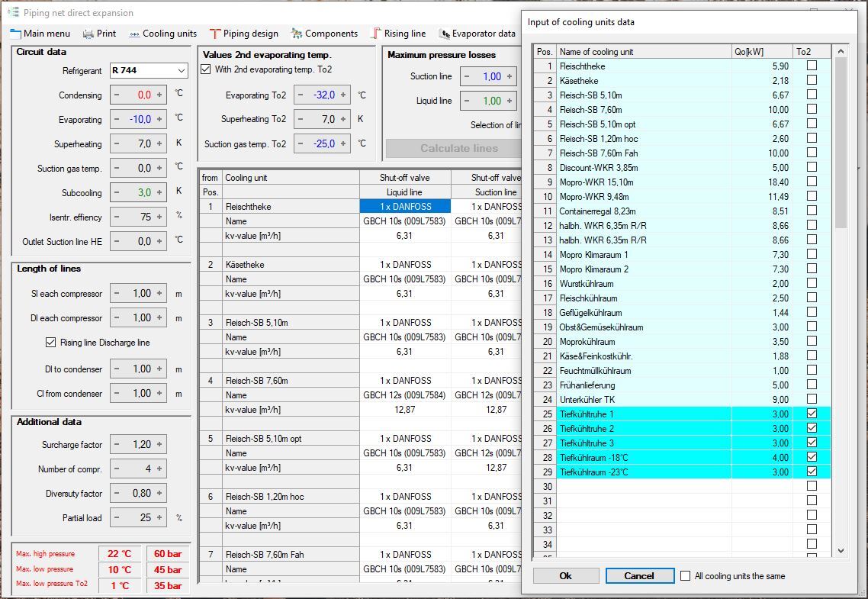Disable 'With 2nd evaporating temp. To2' checkbox
This screenshot has width=868, height=599.
tap(205, 69)
